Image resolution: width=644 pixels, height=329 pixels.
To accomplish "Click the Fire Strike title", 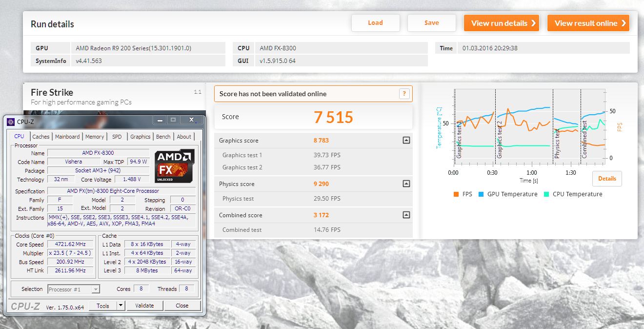I will coord(52,92).
